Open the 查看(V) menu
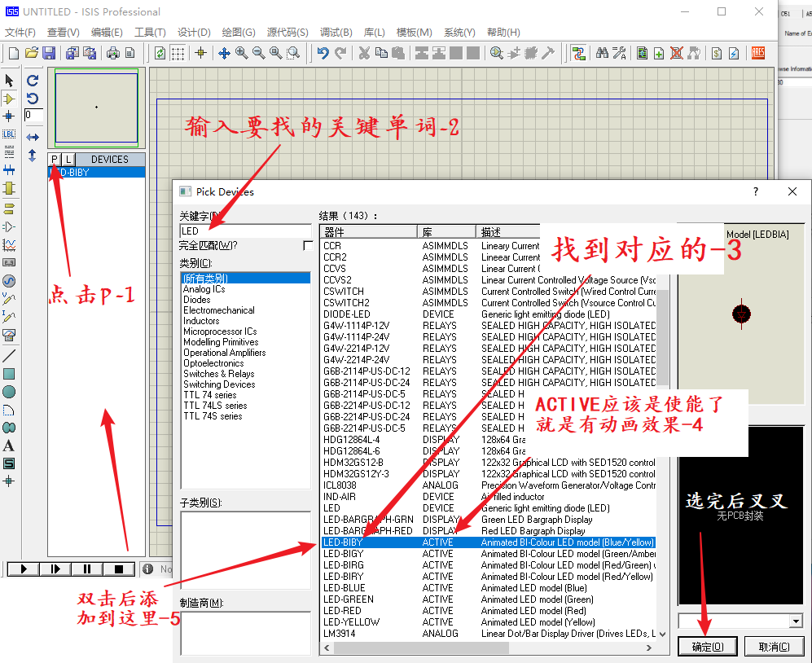 [x=64, y=32]
